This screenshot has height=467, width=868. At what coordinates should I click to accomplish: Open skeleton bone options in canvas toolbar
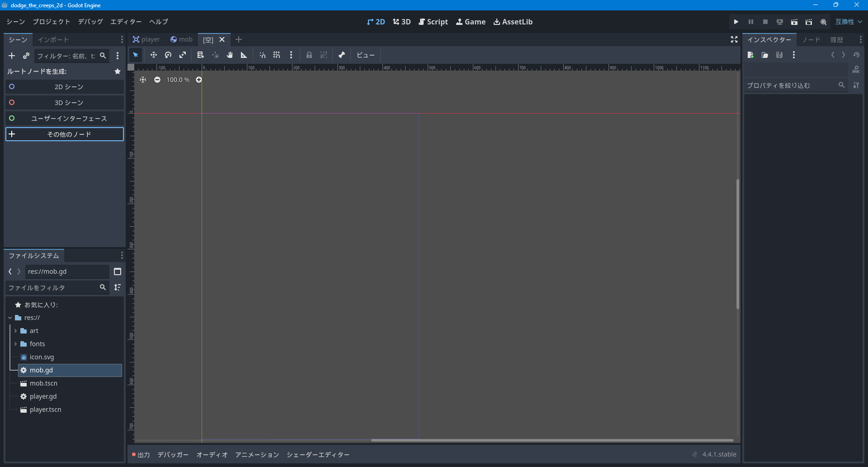tap(342, 55)
